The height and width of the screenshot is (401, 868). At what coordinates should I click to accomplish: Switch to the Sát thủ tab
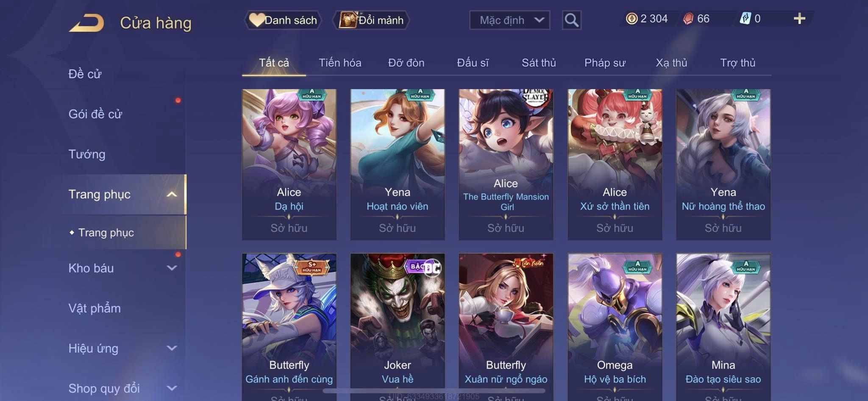click(539, 63)
